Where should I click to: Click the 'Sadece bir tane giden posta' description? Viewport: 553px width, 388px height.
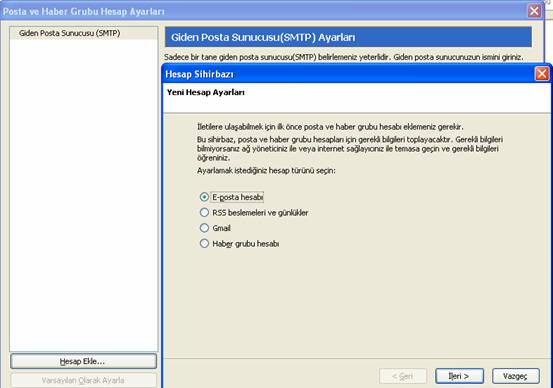pyautogui.click(x=344, y=57)
